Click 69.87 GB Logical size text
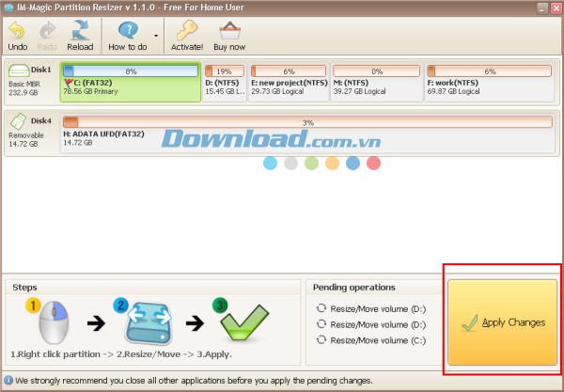 coord(454,91)
